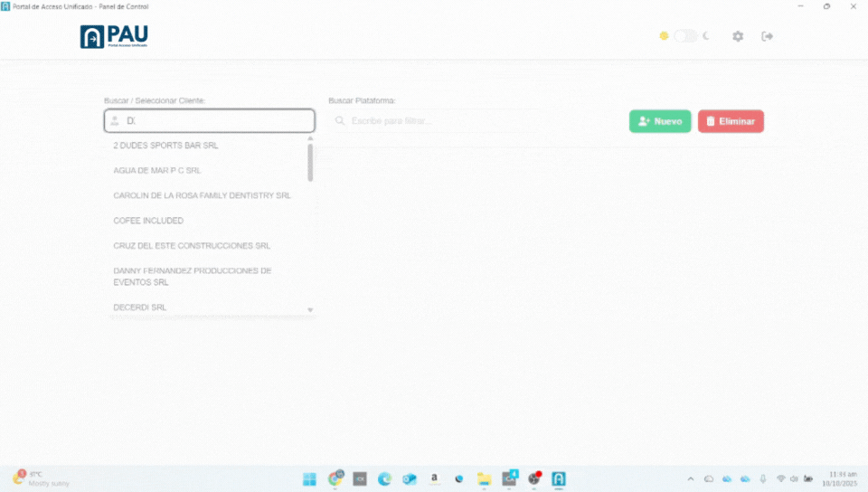
Task: Click the Wi-Fi network tray icon
Action: pos(780,478)
